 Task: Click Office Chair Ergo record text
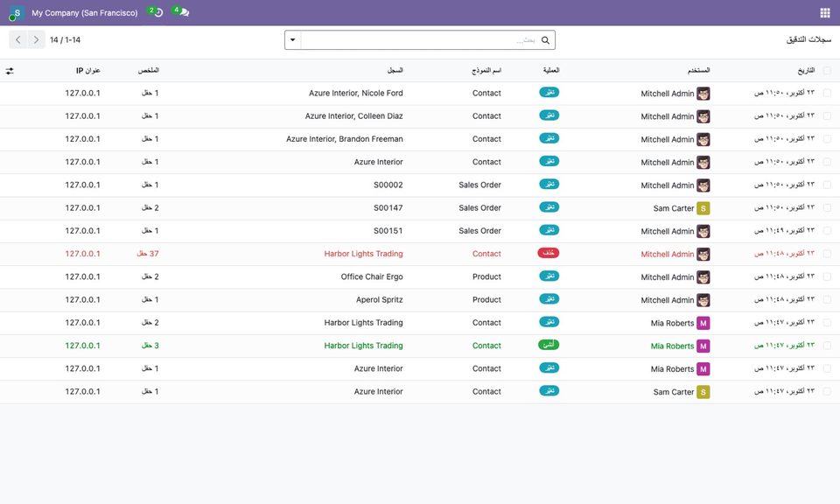click(372, 276)
